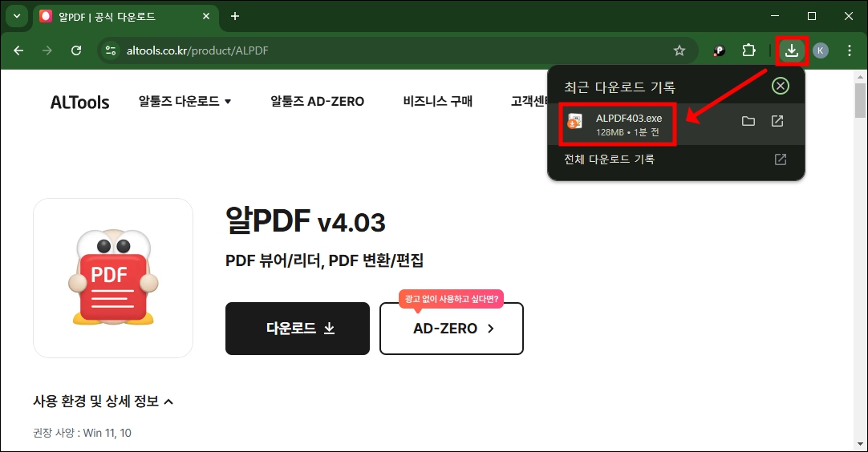
Task: Click the 알PDF mascot product image
Action: coord(113,278)
